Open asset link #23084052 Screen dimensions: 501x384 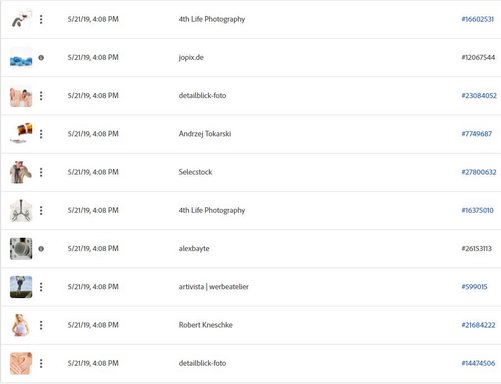[x=479, y=96]
